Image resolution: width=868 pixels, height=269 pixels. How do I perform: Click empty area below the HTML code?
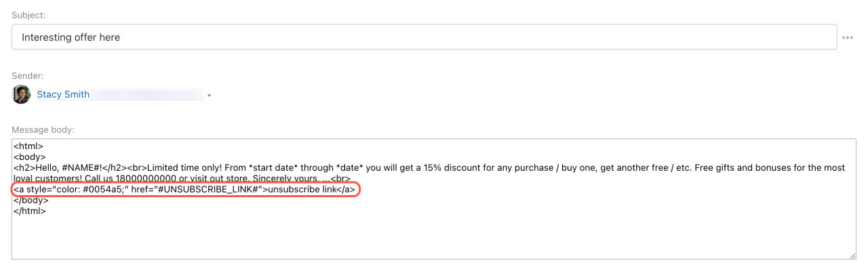pyautogui.click(x=434, y=237)
